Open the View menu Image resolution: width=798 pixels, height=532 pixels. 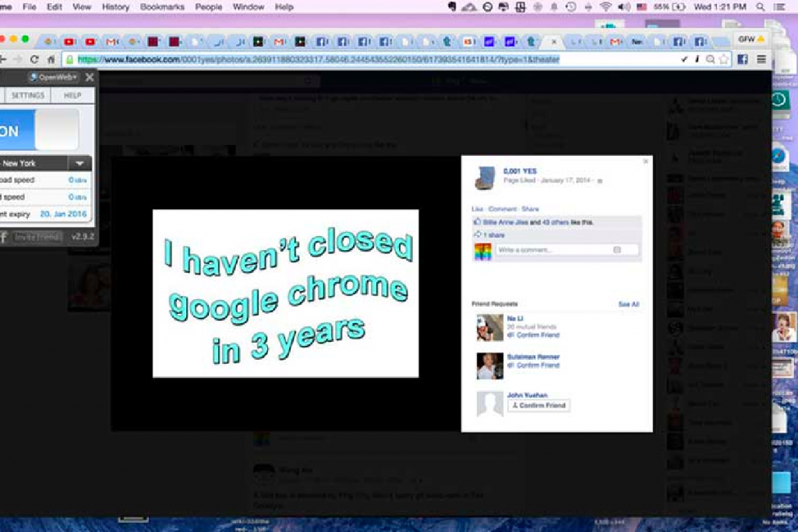[81, 7]
